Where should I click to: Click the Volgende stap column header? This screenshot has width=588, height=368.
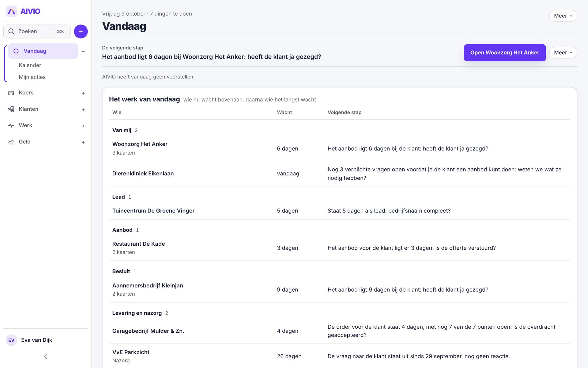pos(345,113)
